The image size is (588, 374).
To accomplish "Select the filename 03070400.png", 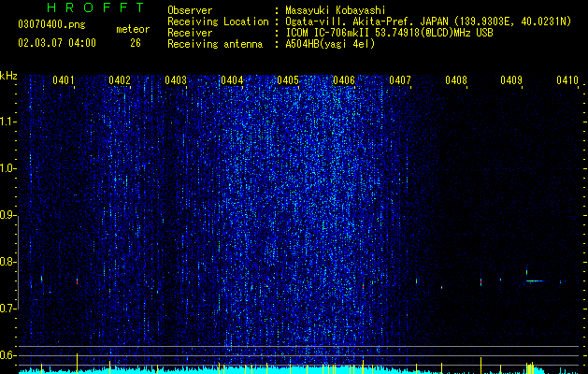I will point(51,25).
